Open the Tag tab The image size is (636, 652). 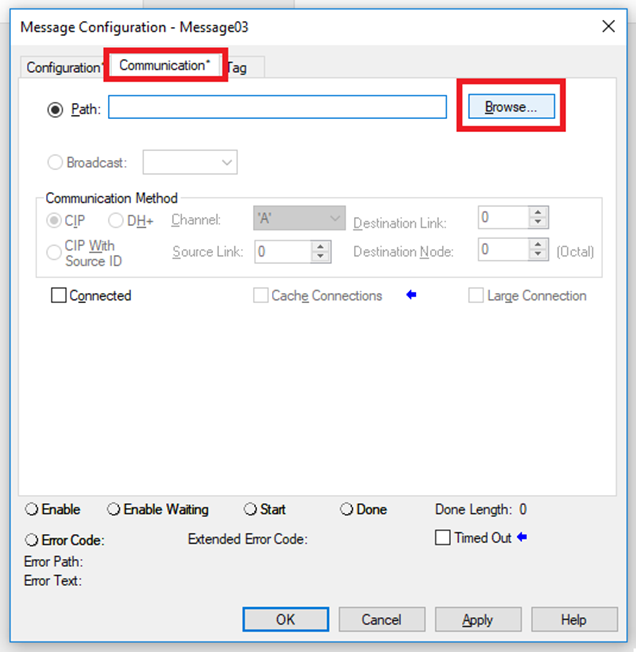pyautogui.click(x=238, y=68)
